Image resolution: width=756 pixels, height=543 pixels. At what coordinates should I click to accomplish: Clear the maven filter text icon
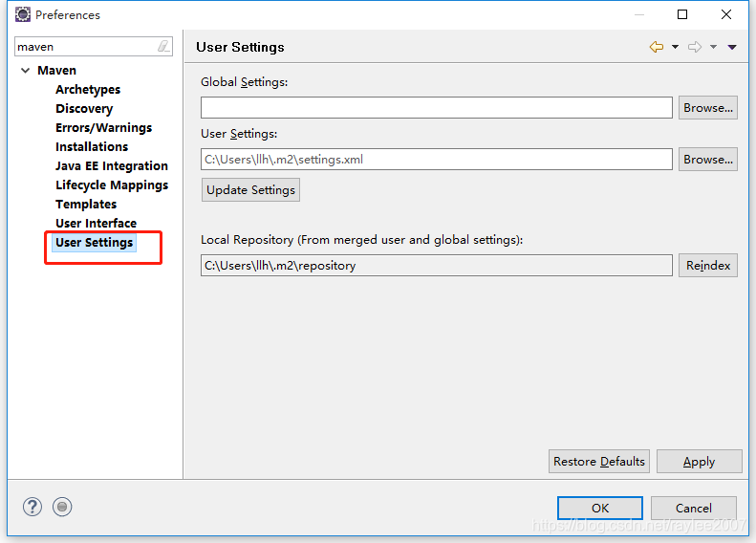click(163, 46)
